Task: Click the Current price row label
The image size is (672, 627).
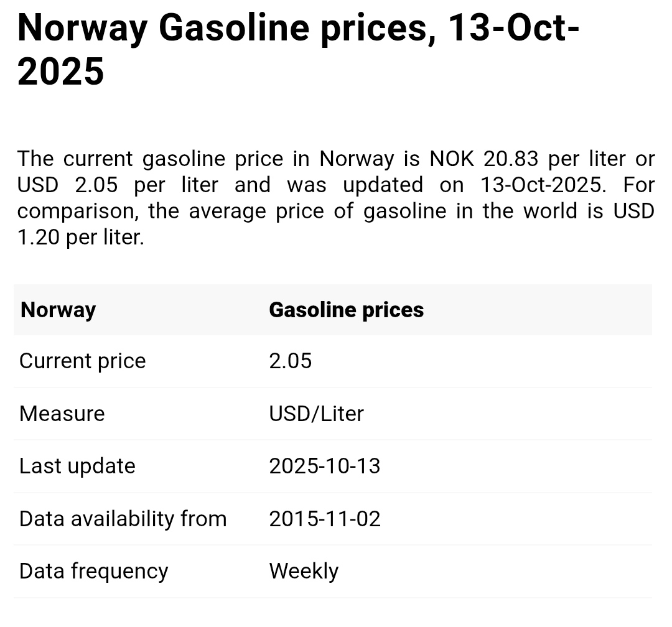Action: [83, 361]
